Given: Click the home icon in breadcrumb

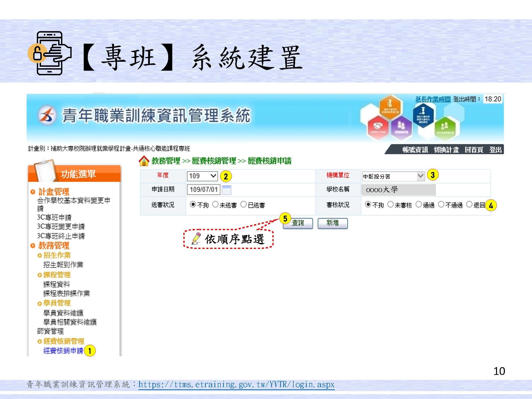Looking at the screenshot, I should tap(144, 161).
